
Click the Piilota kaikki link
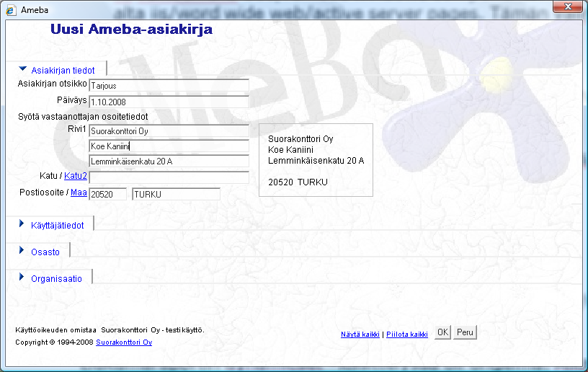click(x=407, y=334)
